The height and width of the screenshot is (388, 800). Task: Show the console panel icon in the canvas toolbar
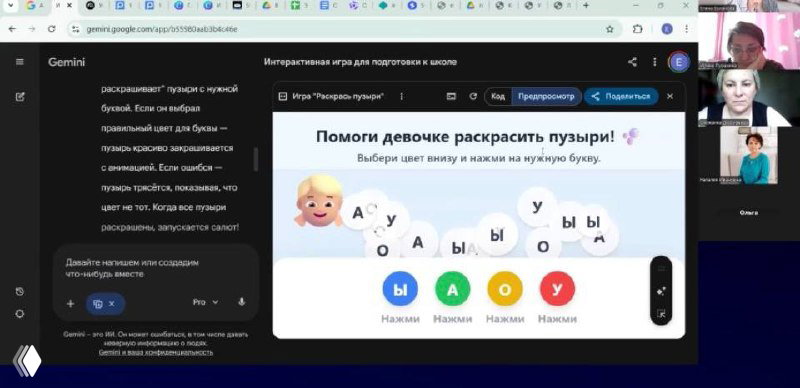click(x=451, y=96)
